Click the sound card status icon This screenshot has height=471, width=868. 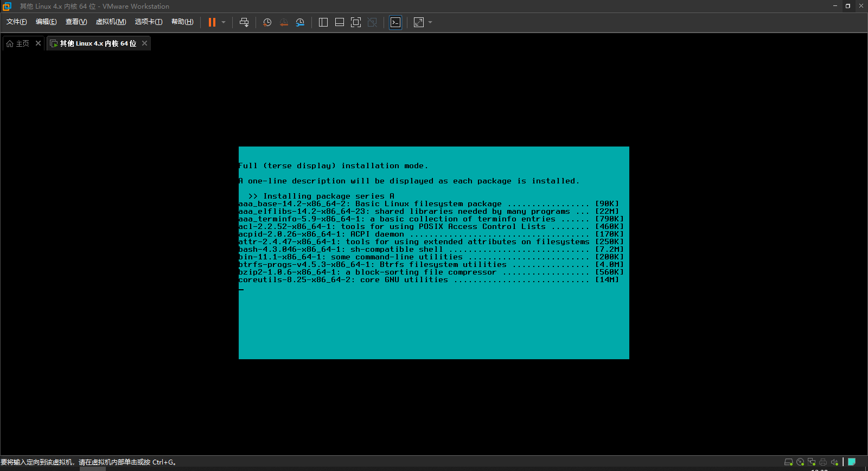click(x=834, y=462)
